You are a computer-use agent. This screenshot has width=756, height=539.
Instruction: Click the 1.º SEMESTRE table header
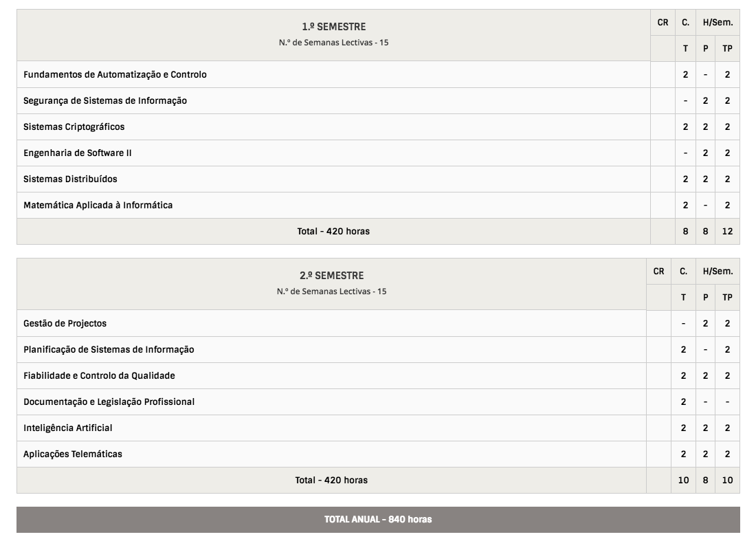(x=334, y=27)
